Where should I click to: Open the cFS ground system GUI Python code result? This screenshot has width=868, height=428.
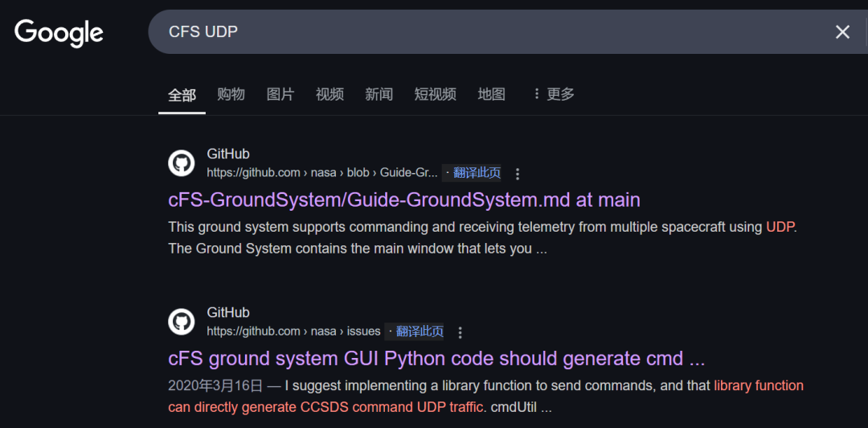pyautogui.click(x=436, y=359)
